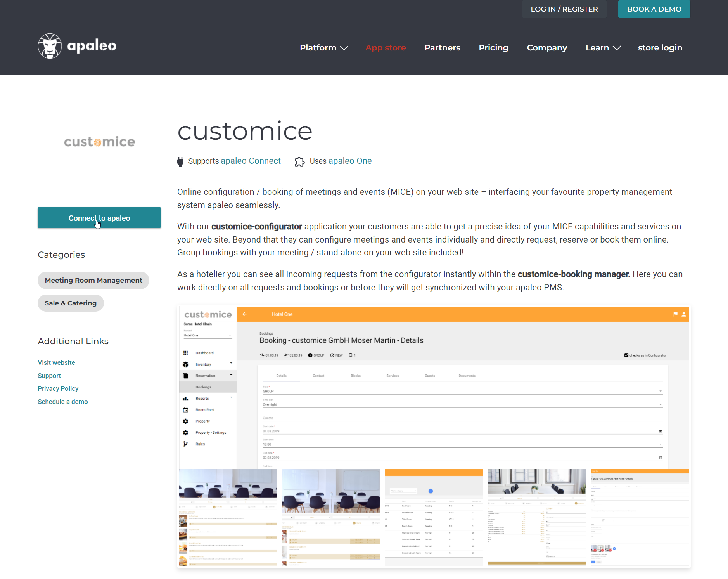The width and height of the screenshot is (728, 579).
Task: Open the Learn dropdown menu
Action: (603, 48)
